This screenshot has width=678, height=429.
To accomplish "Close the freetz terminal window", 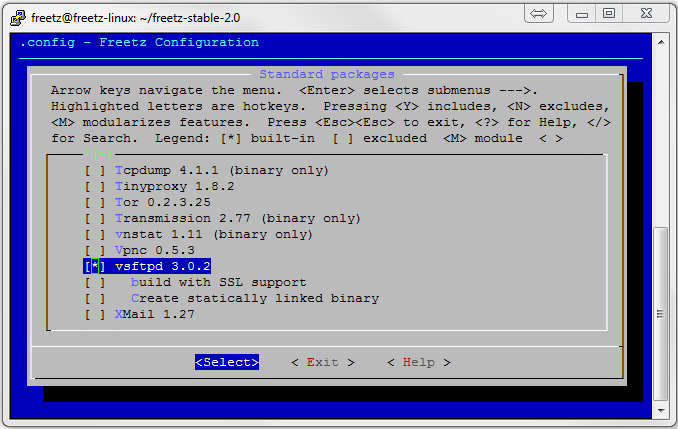I will 645,13.
